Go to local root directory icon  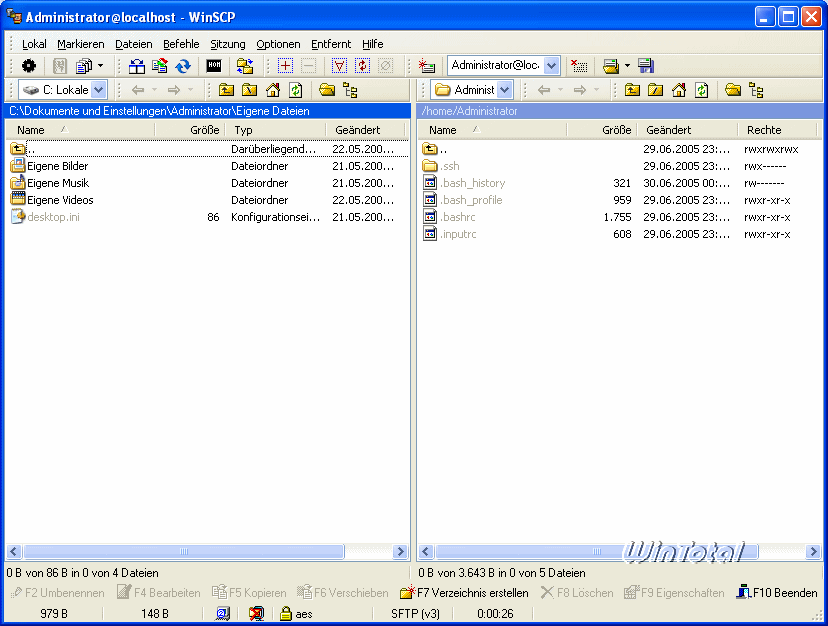pyautogui.click(x=250, y=90)
